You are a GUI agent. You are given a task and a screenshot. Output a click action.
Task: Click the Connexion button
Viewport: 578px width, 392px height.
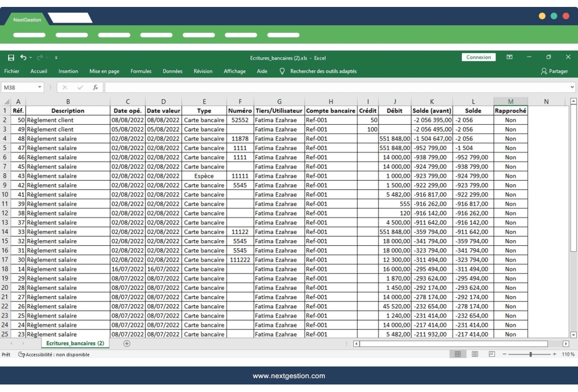click(479, 57)
